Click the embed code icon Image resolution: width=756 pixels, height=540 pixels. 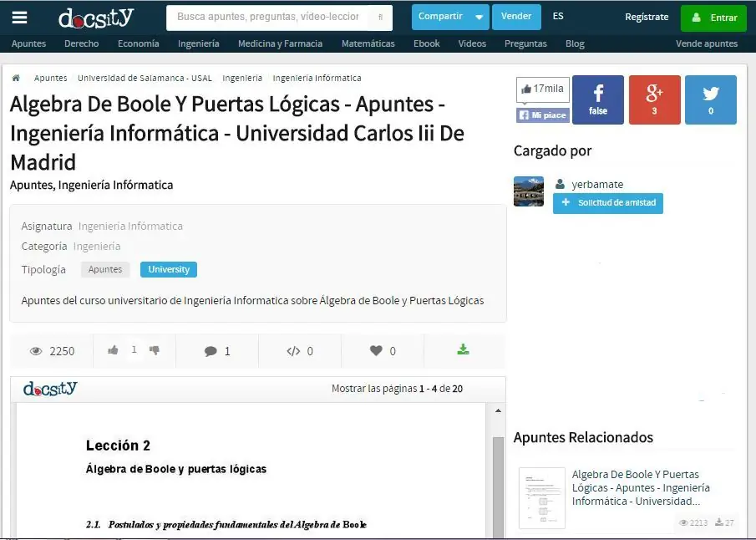293,351
